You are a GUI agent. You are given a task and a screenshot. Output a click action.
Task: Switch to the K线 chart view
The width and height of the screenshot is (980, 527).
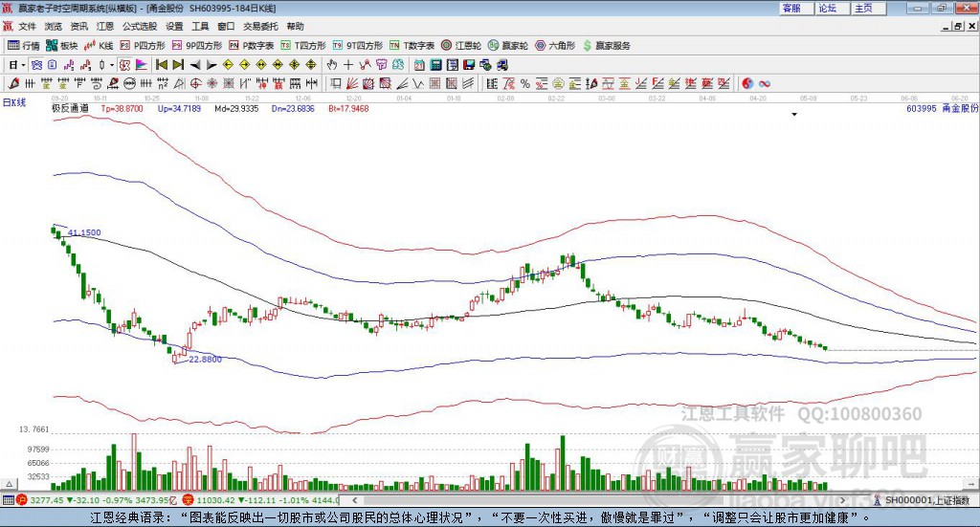(x=99, y=46)
